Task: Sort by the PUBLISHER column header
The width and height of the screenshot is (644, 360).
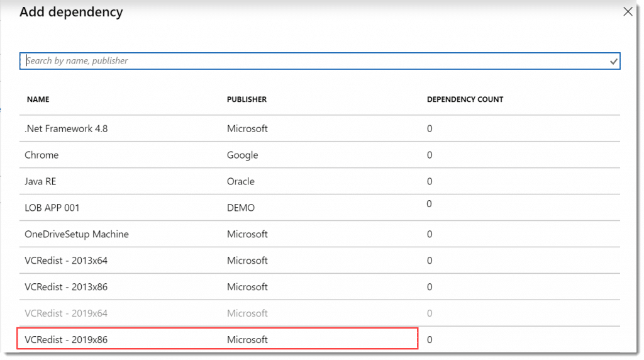Action: [247, 99]
